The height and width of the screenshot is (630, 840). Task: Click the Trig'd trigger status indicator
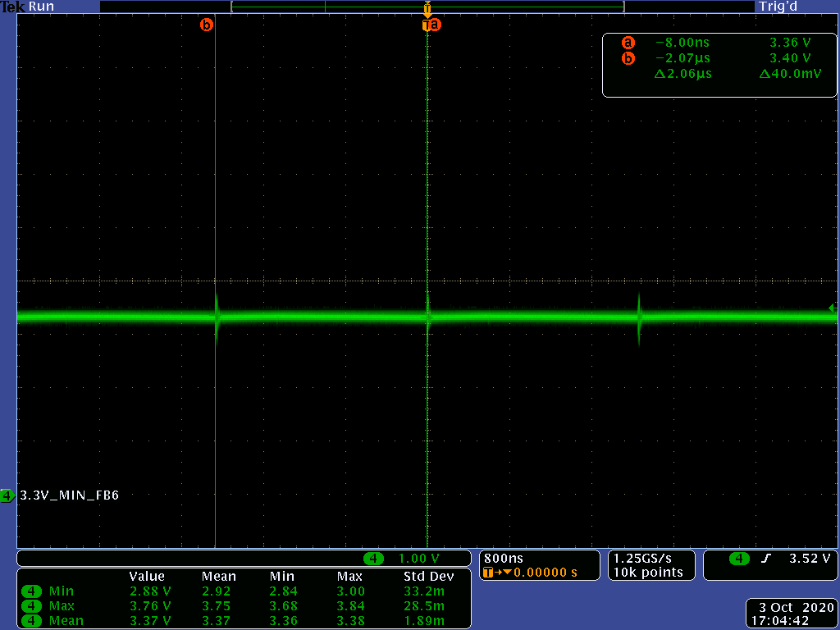(778, 7)
